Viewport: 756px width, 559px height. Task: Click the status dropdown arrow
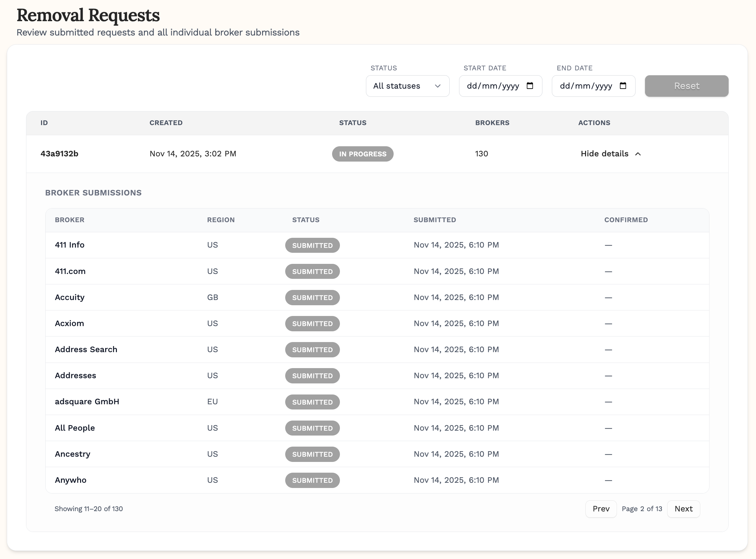tap(438, 86)
